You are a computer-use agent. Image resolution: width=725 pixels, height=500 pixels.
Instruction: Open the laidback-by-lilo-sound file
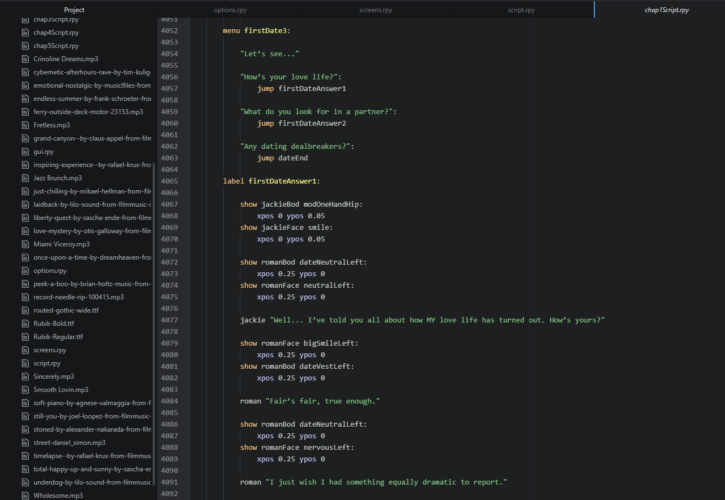(92, 204)
